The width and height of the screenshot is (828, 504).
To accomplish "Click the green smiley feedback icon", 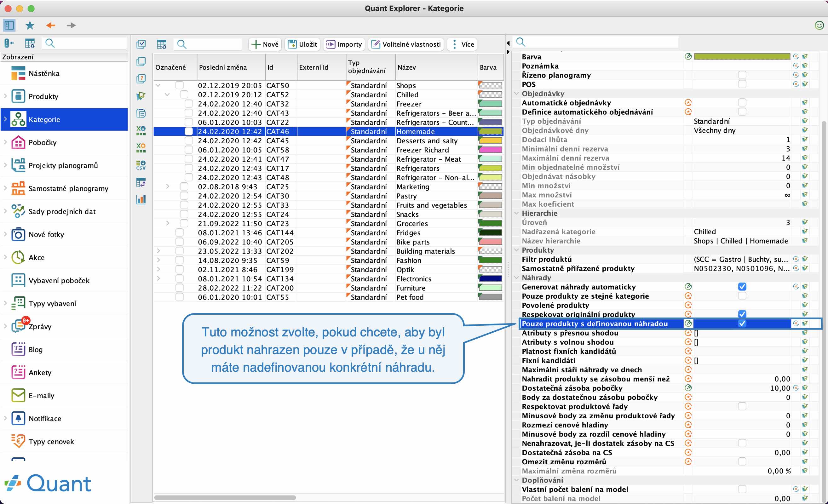I will tap(819, 25).
